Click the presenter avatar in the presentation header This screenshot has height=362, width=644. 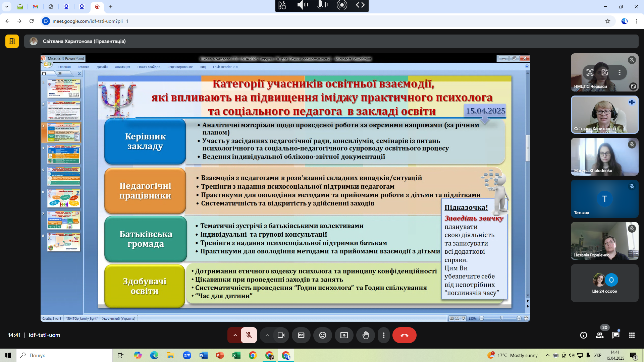(34, 41)
